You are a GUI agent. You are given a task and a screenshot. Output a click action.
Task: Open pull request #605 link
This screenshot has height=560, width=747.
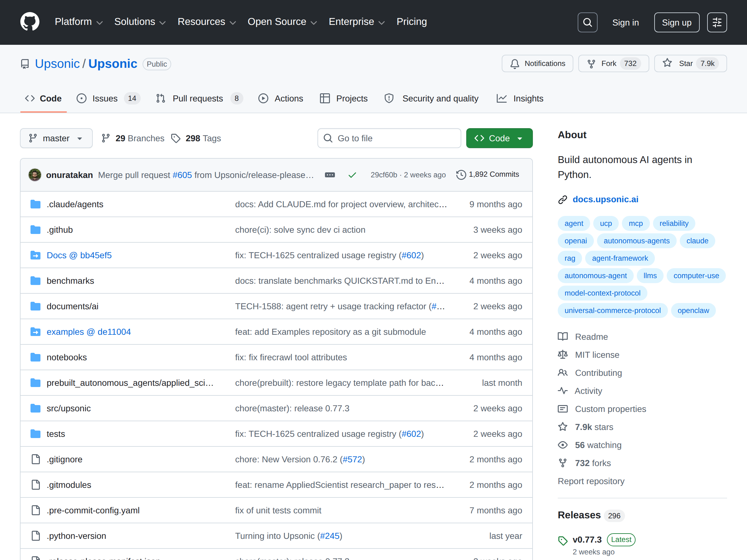[x=182, y=175]
